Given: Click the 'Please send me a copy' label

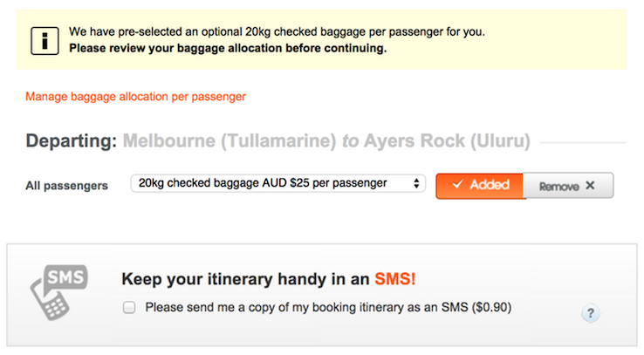Looking at the screenshot, I should (327, 307).
